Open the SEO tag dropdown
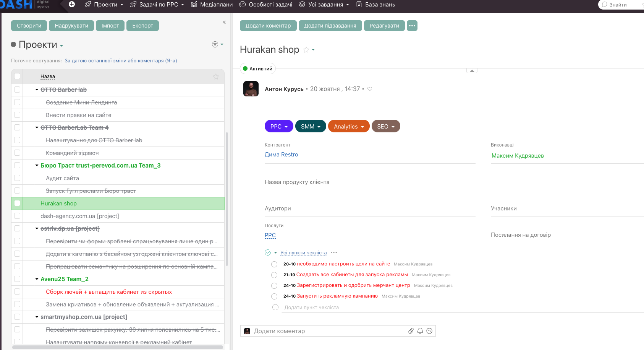The image size is (644, 350). pos(386,126)
